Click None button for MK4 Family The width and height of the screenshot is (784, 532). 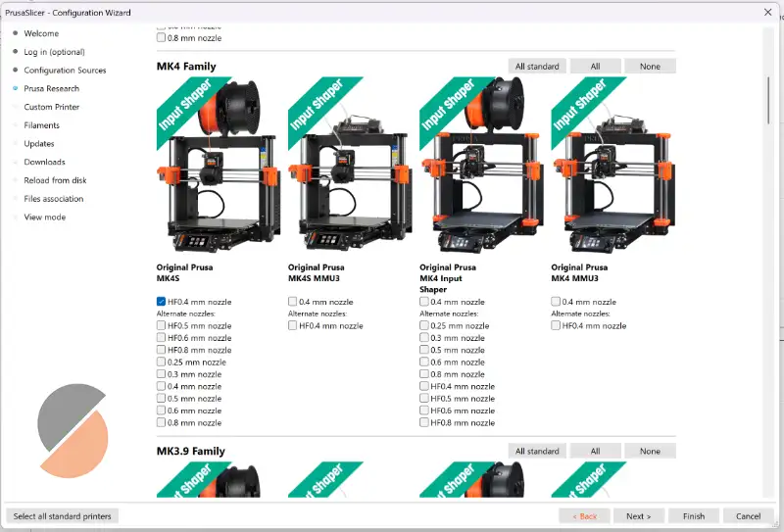coord(650,66)
